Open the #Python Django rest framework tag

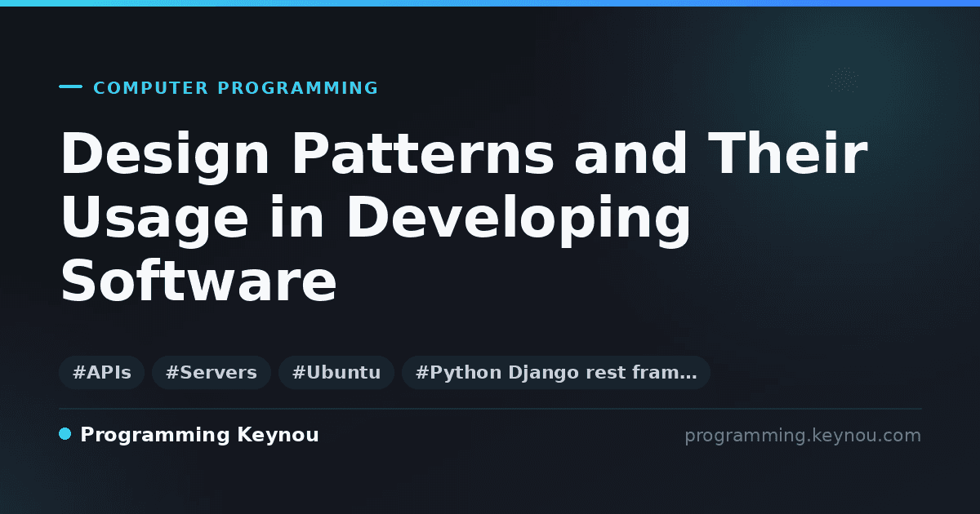(556, 373)
